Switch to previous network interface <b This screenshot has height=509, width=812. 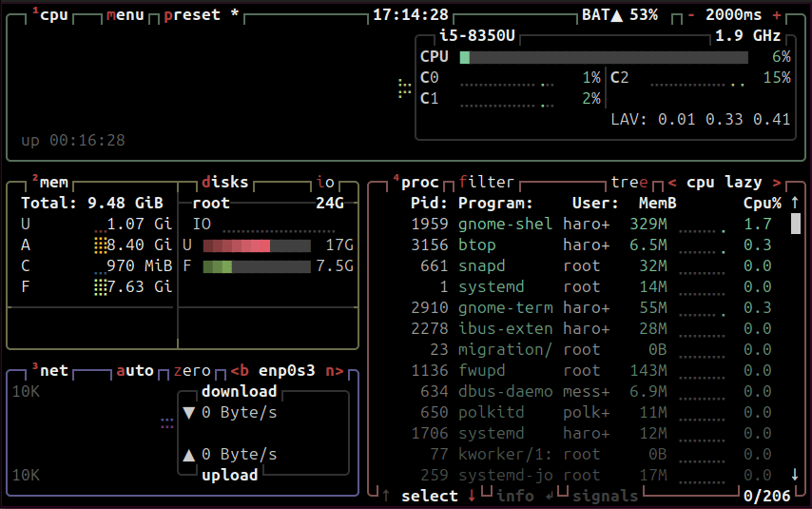click(240, 371)
